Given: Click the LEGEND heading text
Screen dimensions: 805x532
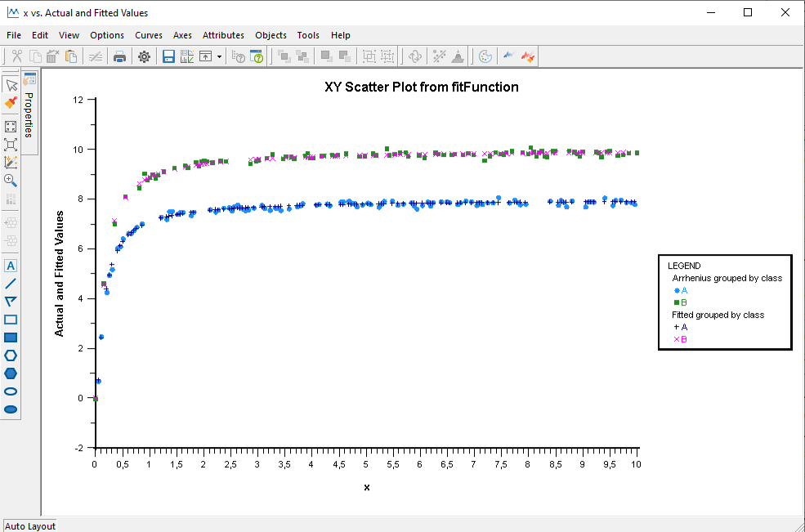Looking at the screenshot, I should coord(684,266).
